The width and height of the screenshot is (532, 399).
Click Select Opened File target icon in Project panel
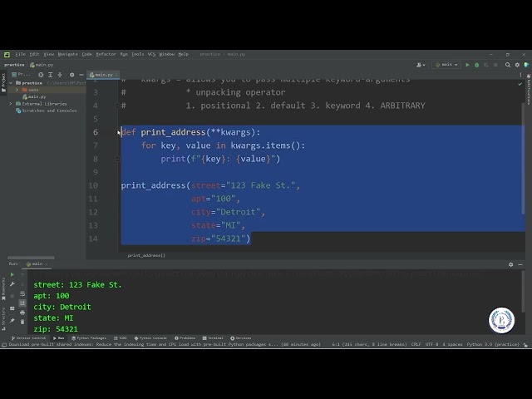point(41,75)
